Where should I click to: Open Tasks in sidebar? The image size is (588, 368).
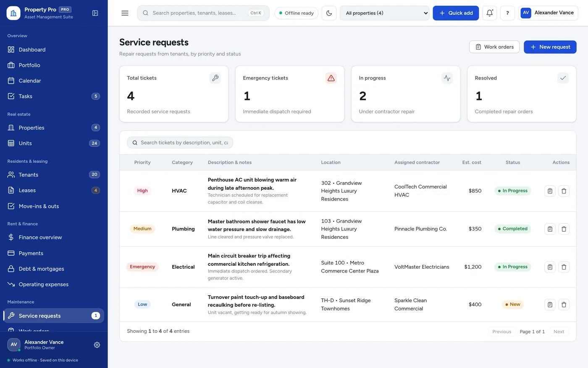[x=54, y=96]
